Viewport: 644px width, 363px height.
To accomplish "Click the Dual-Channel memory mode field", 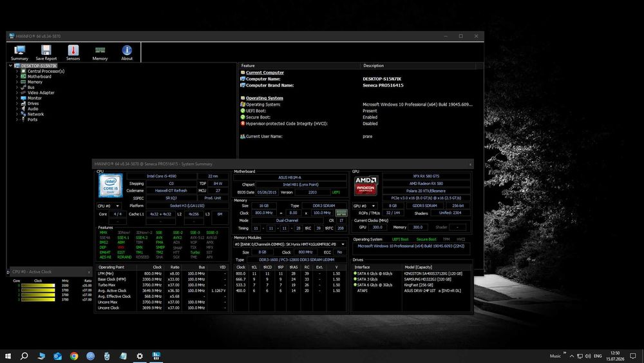I will click(287, 221).
